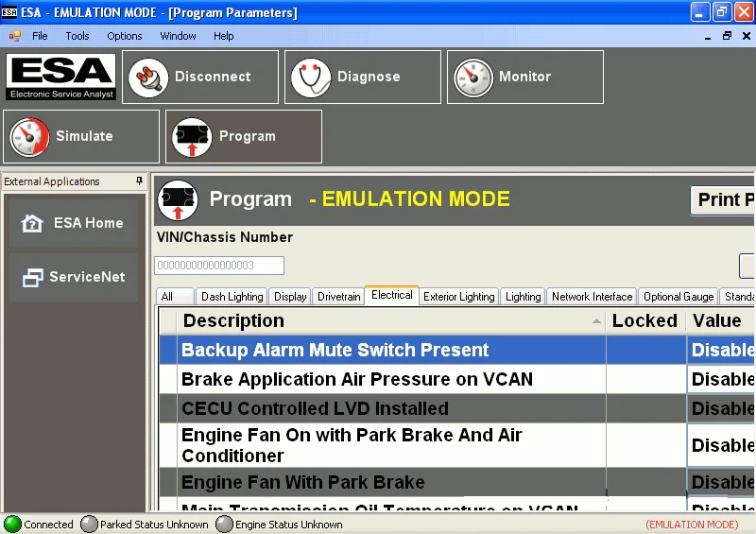Screen dimensions: 756x534
Task: Click the ESA Electronic Service Analyst logo
Action: tap(61, 77)
